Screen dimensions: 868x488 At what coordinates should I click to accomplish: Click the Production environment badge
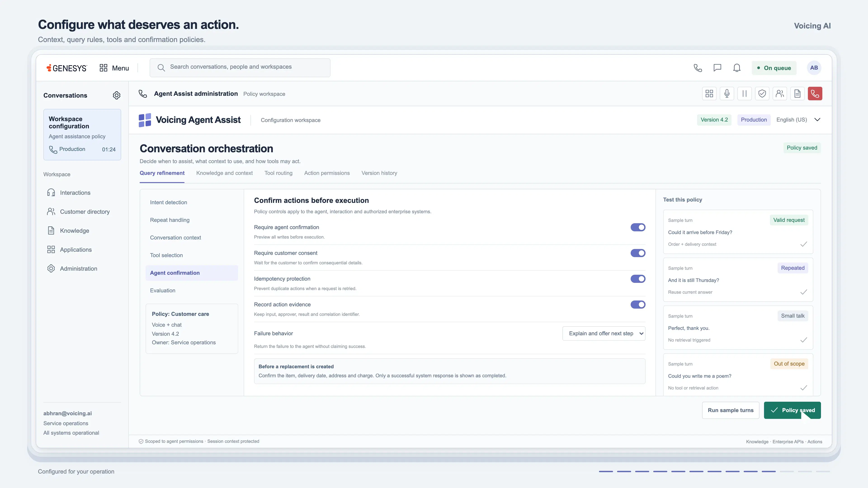click(x=754, y=120)
